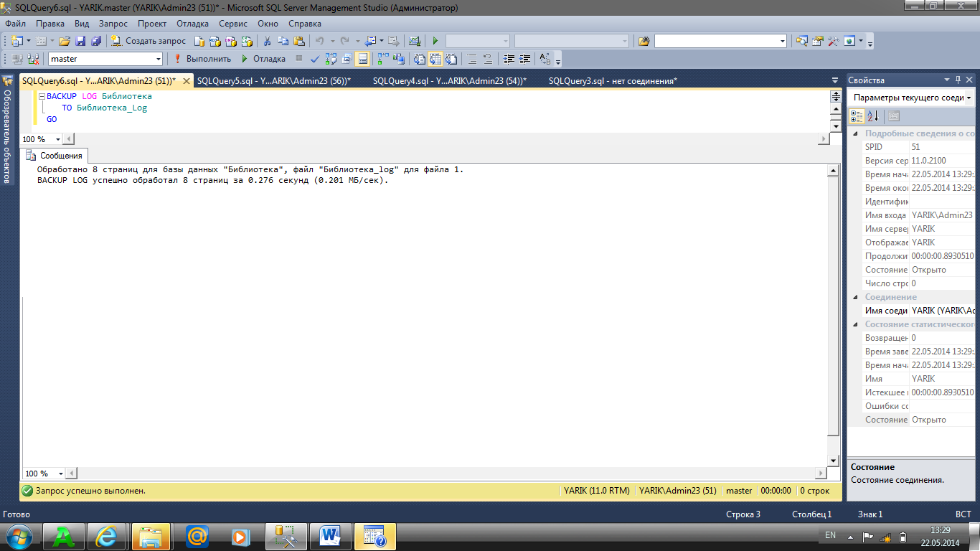Save the query with the floppy disk icon
The height and width of the screenshot is (551, 980).
(x=80, y=41)
